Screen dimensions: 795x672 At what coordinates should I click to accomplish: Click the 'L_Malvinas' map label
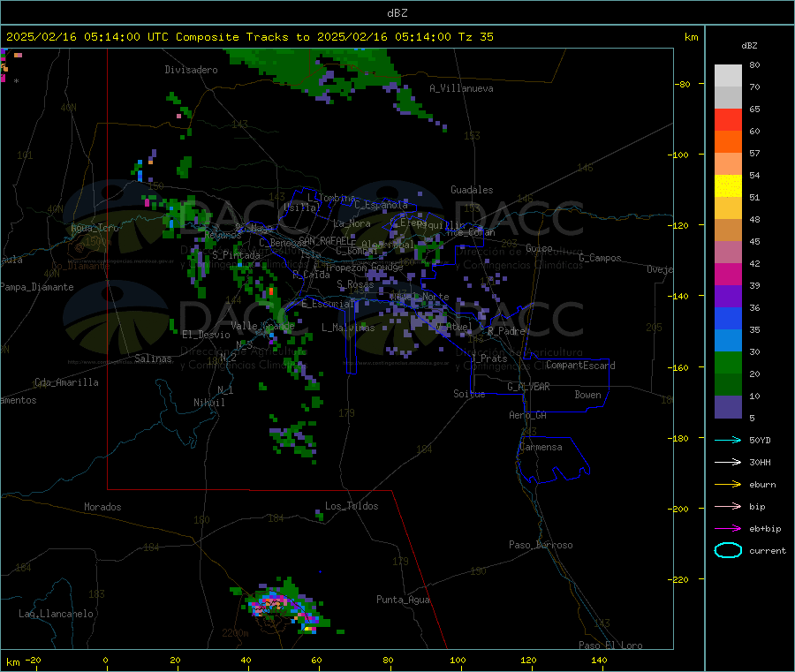point(348,328)
